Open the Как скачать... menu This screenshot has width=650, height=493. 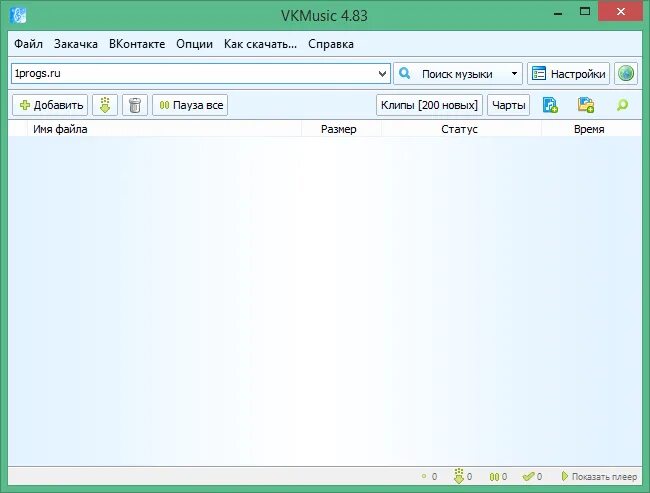coord(260,44)
